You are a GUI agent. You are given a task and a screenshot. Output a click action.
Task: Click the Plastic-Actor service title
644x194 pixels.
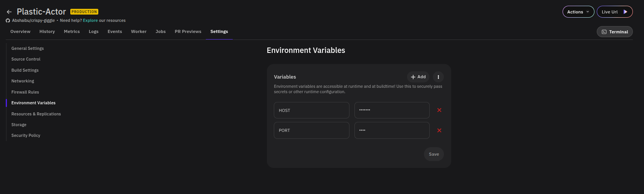tap(41, 12)
